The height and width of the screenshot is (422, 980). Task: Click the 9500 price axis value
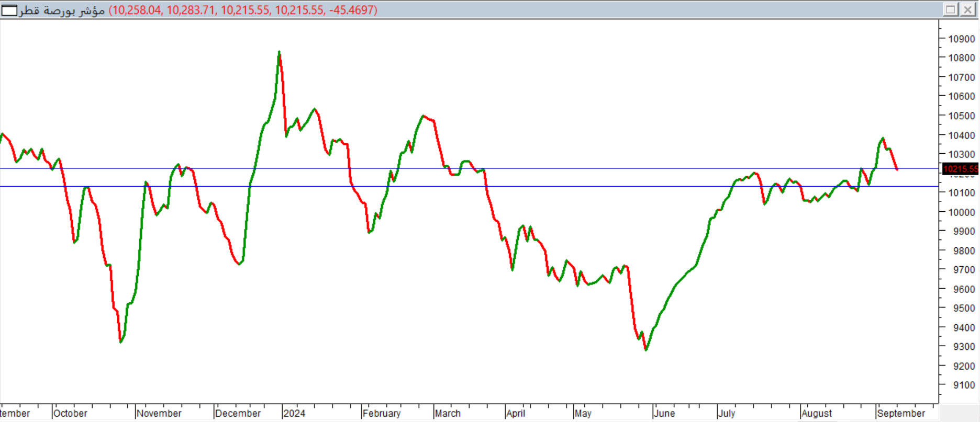tap(964, 309)
